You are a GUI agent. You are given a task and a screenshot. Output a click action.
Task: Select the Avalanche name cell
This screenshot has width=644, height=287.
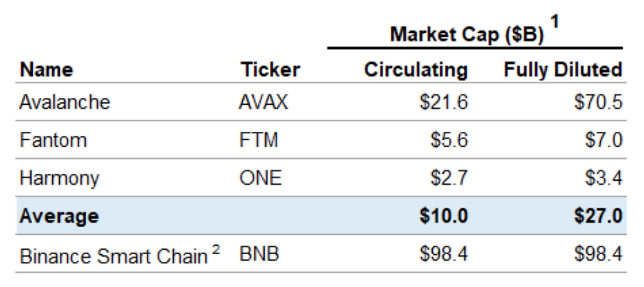tap(65, 102)
